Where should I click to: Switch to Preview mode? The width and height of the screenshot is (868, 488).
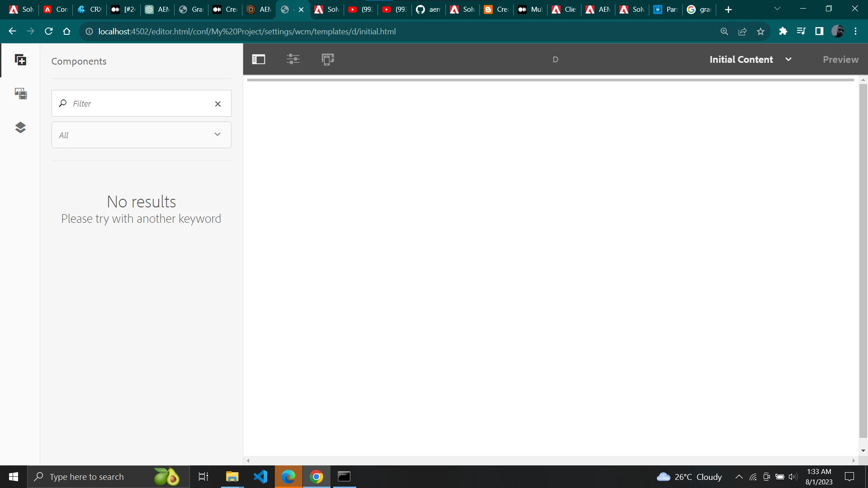[x=840, y=59]
